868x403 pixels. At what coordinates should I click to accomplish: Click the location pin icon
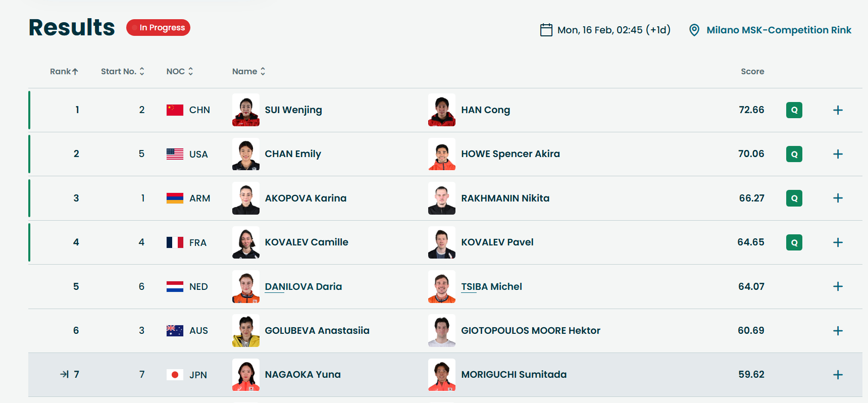pos(694,30)
